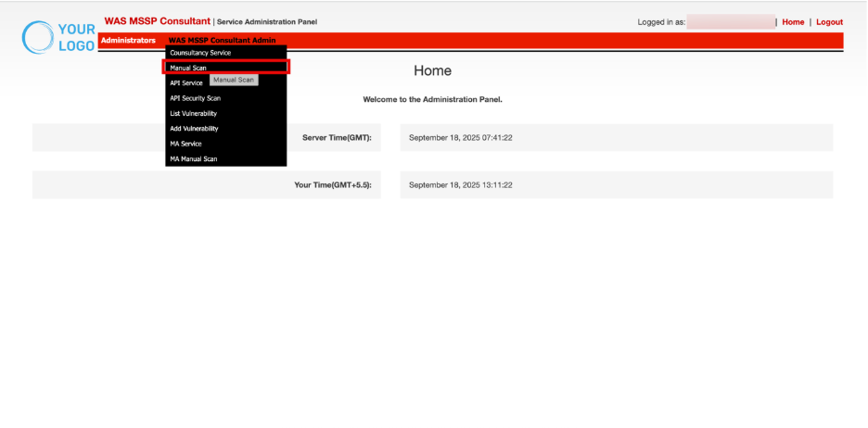This screenshot has height=428, width=868.
Task: Click the Home page heading
Action: tap(432, 70)
